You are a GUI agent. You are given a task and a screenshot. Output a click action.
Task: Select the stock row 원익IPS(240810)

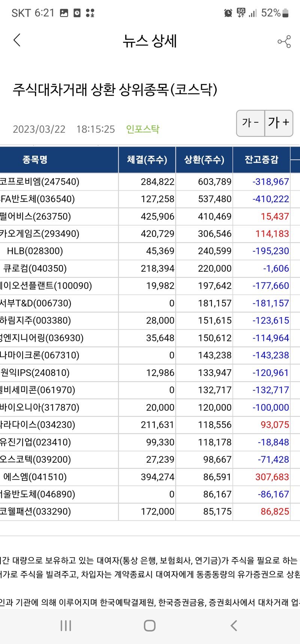pos(150,373)
